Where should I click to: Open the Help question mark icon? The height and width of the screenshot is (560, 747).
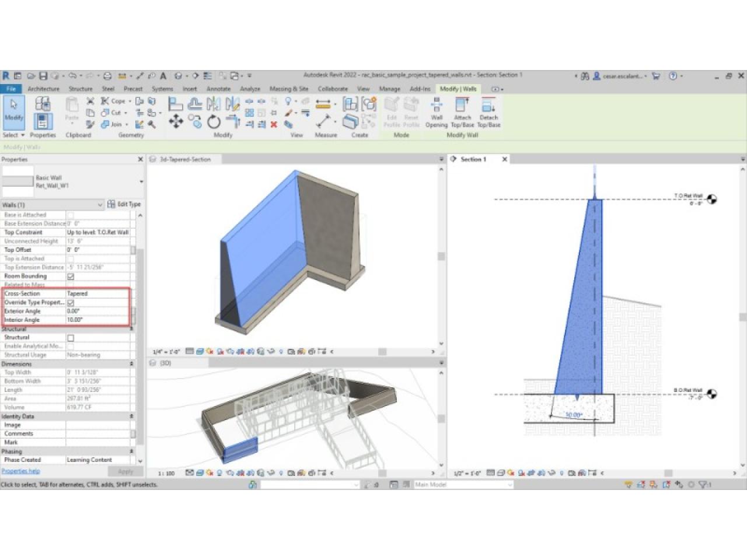click(x=673, y=76)
